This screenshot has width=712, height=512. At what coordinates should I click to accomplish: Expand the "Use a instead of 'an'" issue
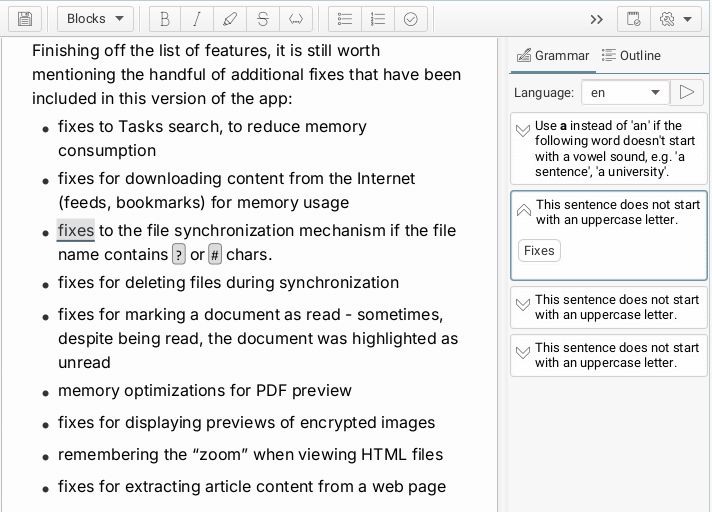point(523,131)
